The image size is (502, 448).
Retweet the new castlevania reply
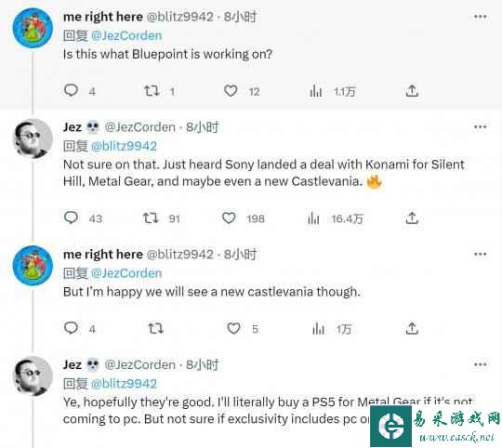tap(156, 328)
